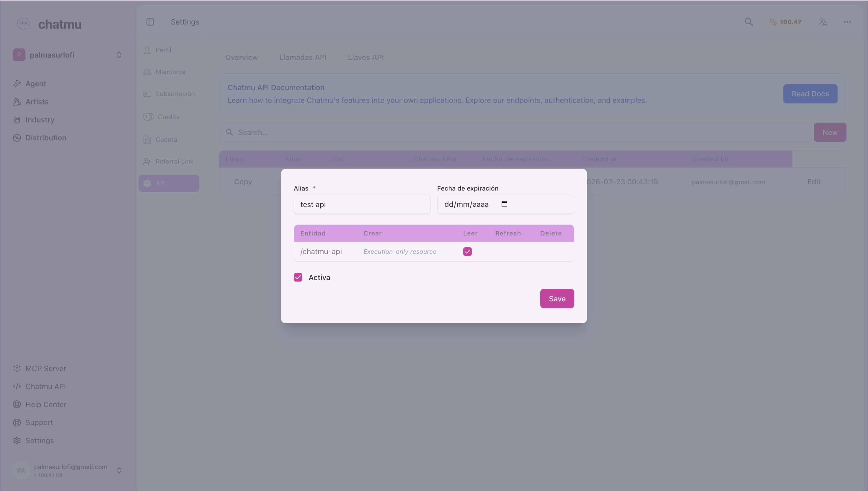Open the Chatmu API sidebar item
This screenshot has height=491, width=868.
[x=45, y=386]
